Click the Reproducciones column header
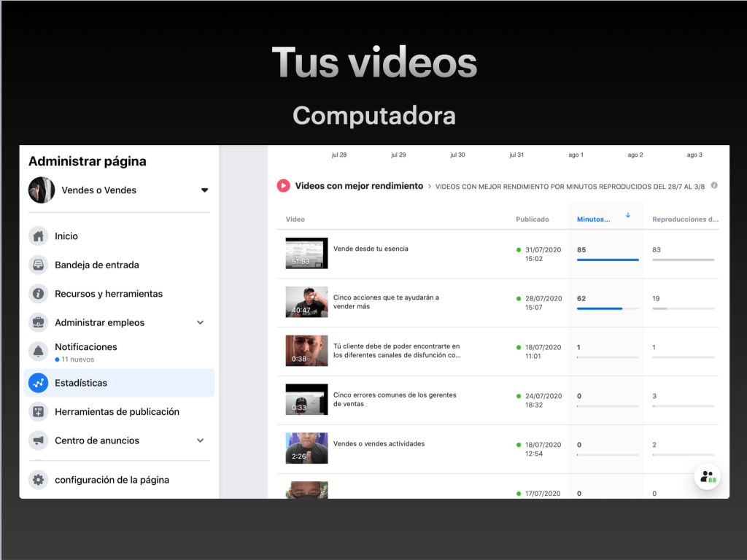The height and width of the screenshot is (560, 747). 684,219
